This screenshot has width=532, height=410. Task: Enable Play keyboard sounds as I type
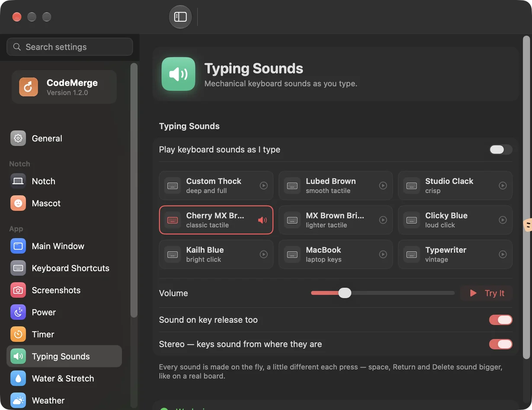click(501, 150)
